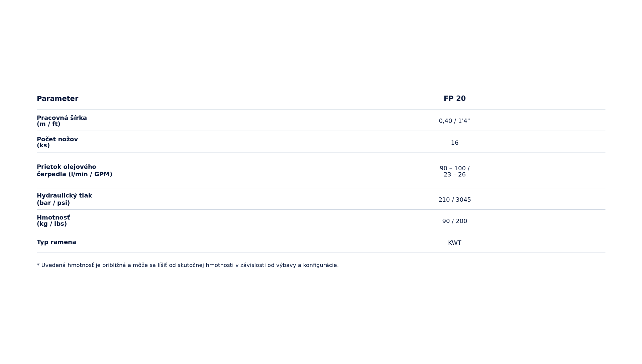Click the (kg / lbs) unit text
Viewport: 642px width, 364px height.
[52, 224]
